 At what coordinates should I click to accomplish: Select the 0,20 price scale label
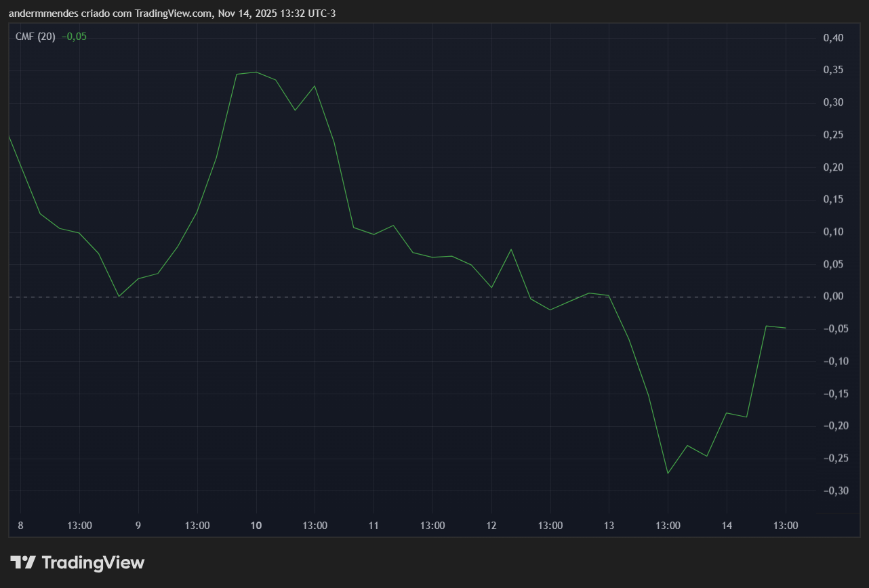835,167
